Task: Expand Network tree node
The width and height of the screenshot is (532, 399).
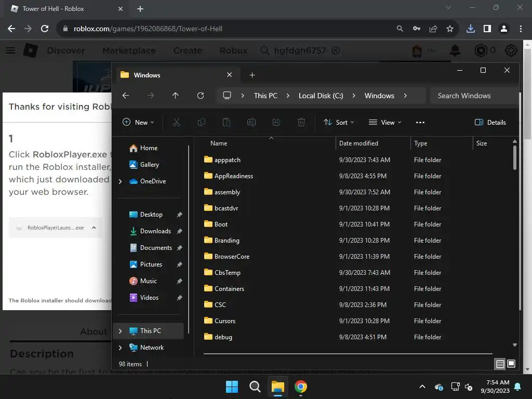Action: (x=120, y=348)
